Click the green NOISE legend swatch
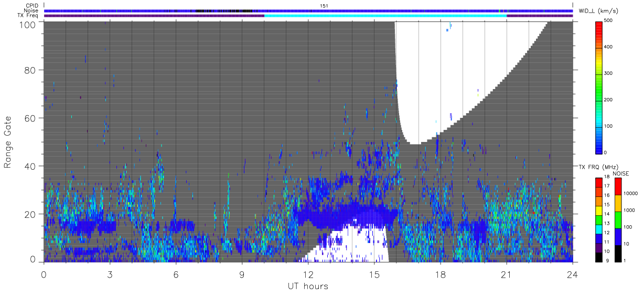644x297 pixels. (x=618, y=220)
